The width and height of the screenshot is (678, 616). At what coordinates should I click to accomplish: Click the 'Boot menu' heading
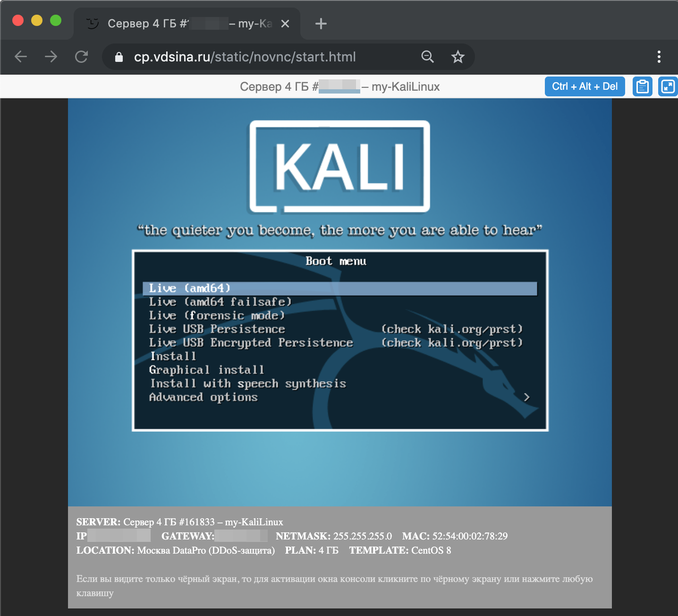point(336,261)
